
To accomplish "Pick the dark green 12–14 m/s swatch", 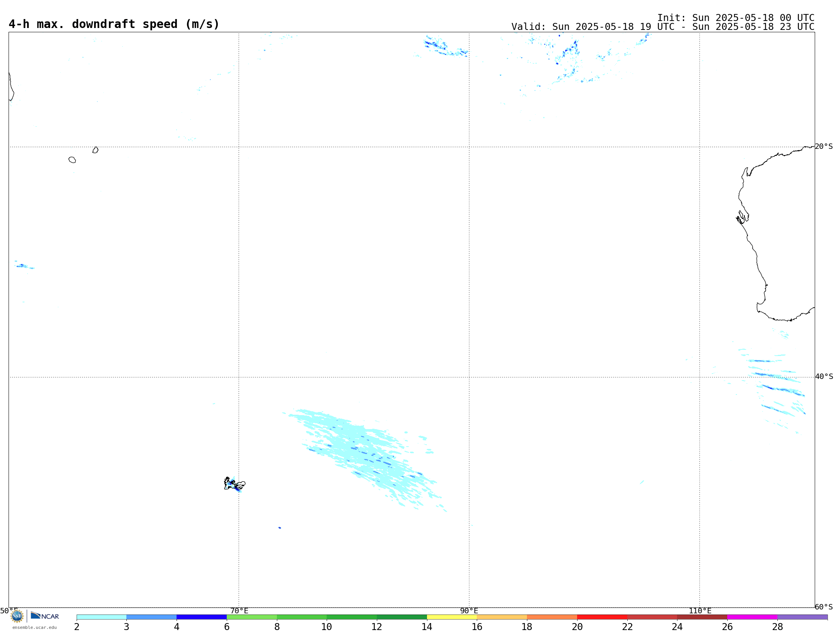I will 402,617.
